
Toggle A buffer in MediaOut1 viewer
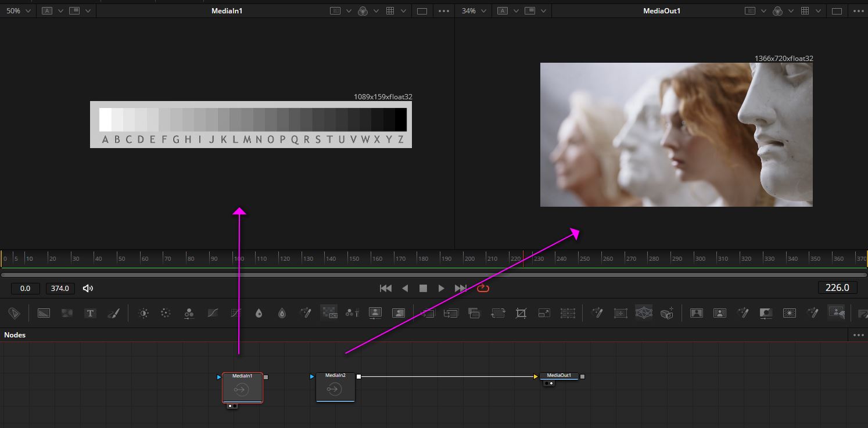503,11
